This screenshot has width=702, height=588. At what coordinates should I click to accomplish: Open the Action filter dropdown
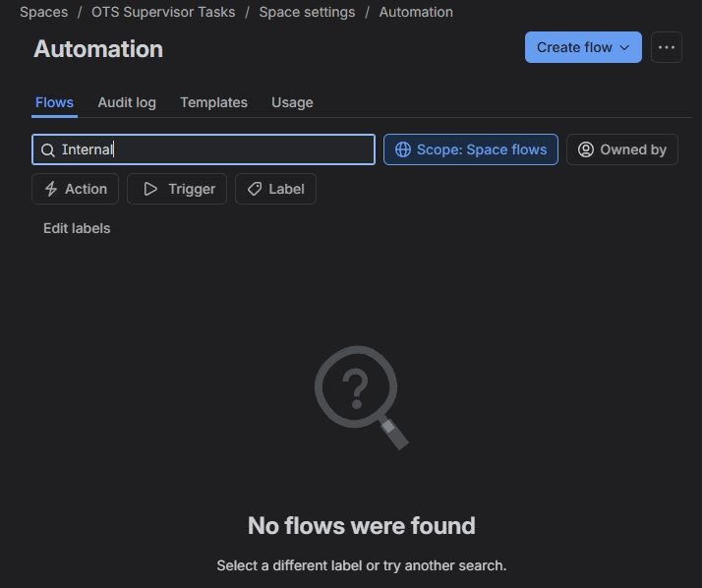click(75, 189)
